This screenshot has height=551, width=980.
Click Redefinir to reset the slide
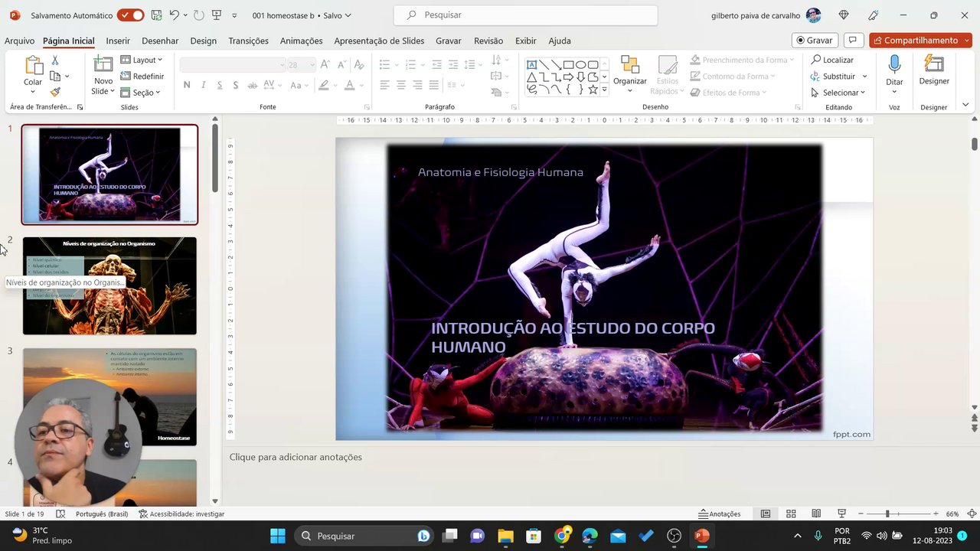point(142,77)
